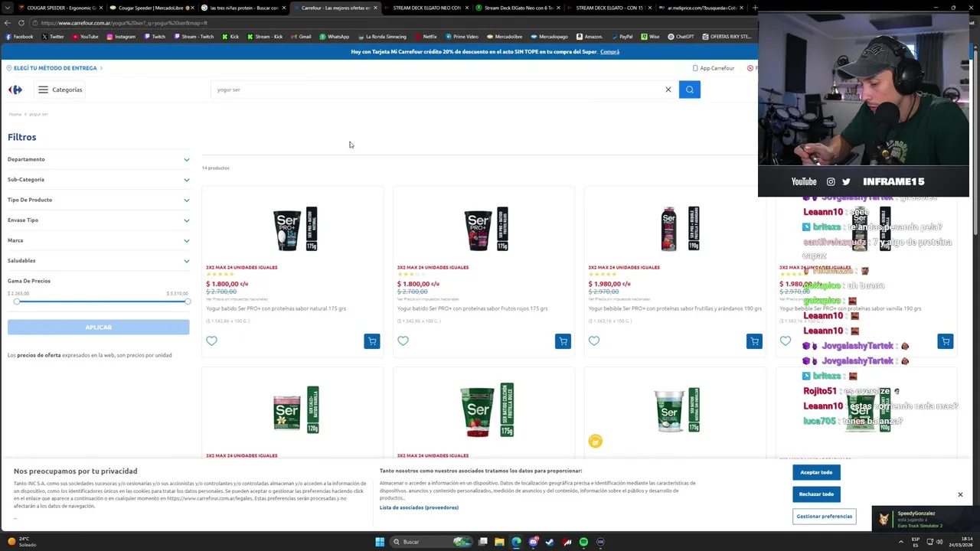
Task: Click the APLICAR filter button
Action: click(x=98, y=328)
